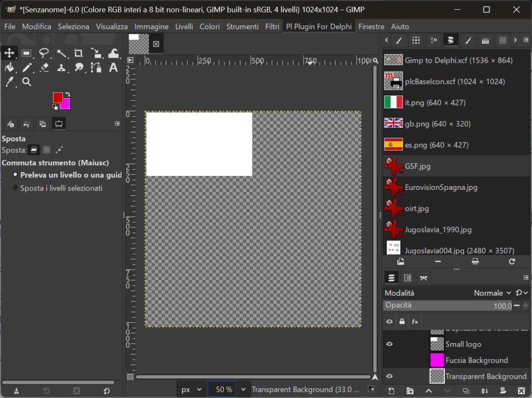Choose the Text tool

[113, 67]
